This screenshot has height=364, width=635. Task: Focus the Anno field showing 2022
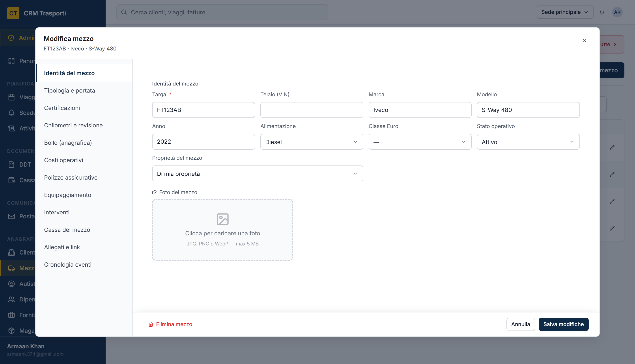point(203,142)
